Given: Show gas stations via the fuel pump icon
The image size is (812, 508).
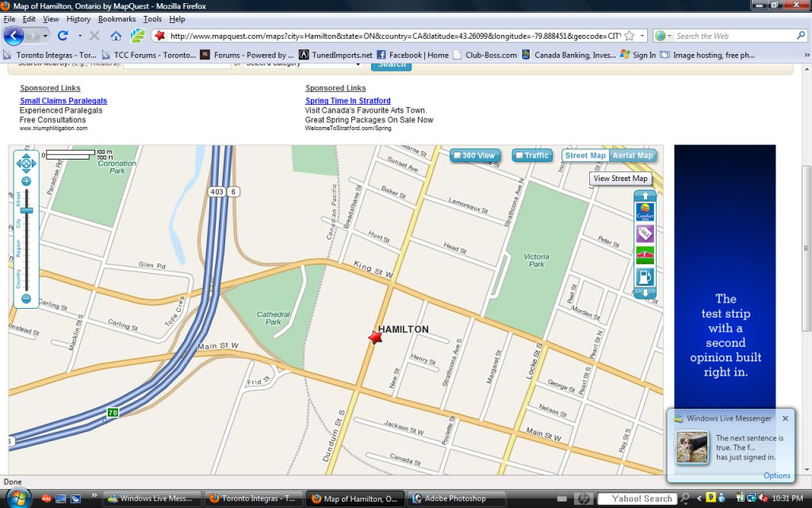Looking at the screenshot, I should [644, 277].
